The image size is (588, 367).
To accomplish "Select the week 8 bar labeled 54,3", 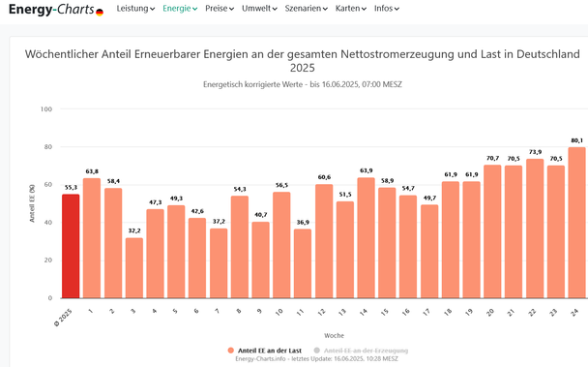I will tap(240, 247).
